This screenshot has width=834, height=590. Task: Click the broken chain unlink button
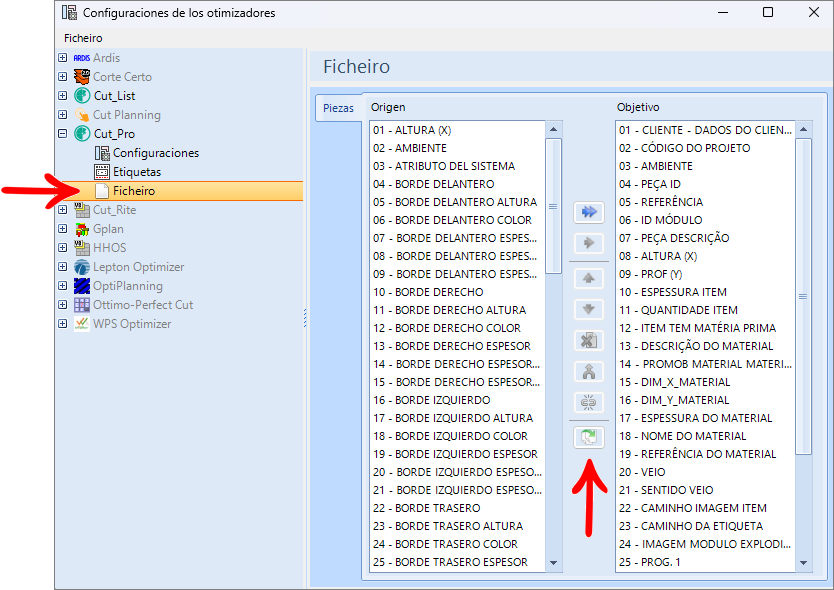589,403
